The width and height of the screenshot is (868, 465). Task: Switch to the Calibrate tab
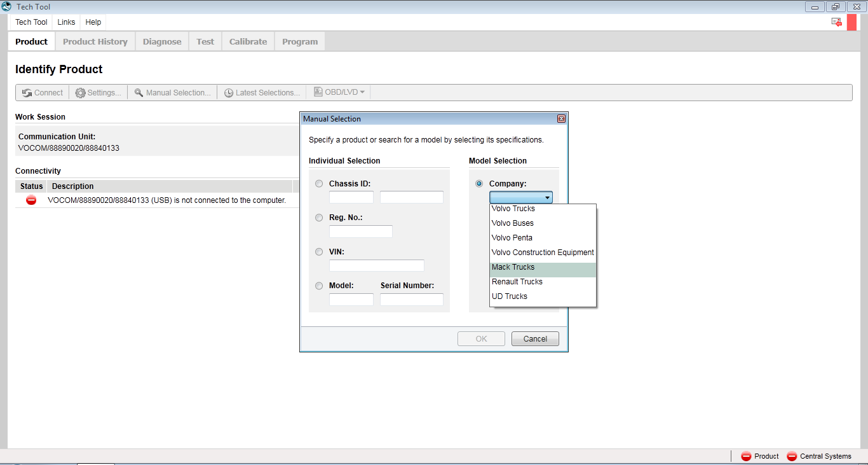(x=248, y=42)
